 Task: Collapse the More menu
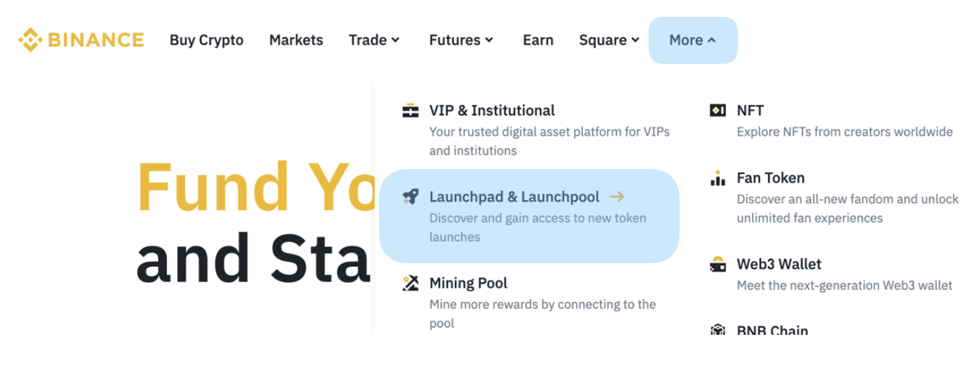pyautogui.click(x=693, y=40)
